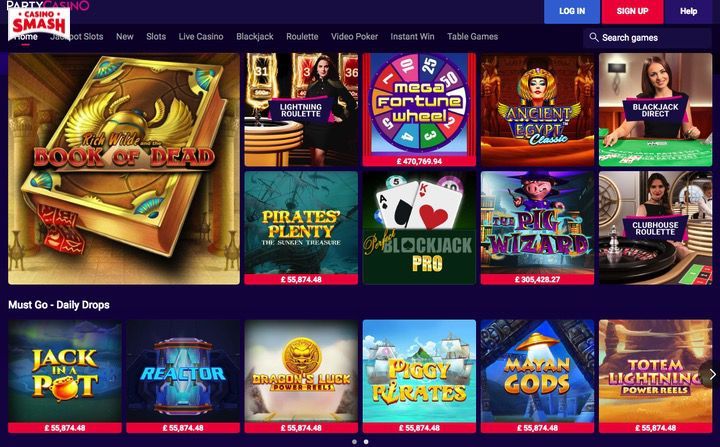Launch the Blackjack Direct table
720x447 pixels.
click(x=655, y=109)
